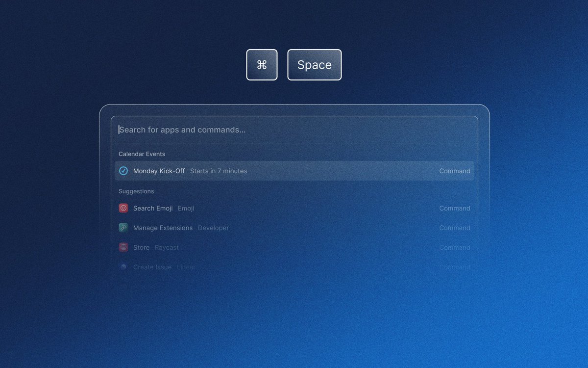Click the Starts in 7 minutes text
This screenshot has width=588, height=368.
(219, 171)
